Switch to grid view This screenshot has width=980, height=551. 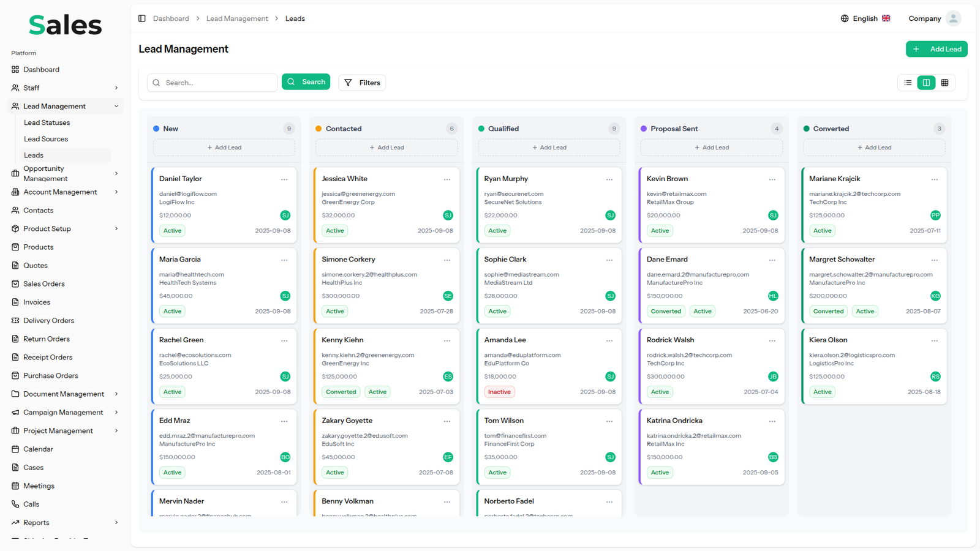[x=944, y=83]
